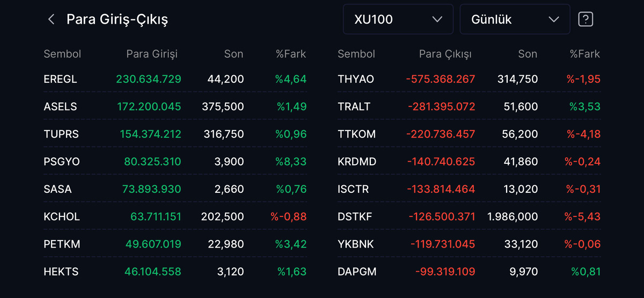The image size is (644, 298).
Task: Go back using the left arrow icon
Action: tap(52, 20)
